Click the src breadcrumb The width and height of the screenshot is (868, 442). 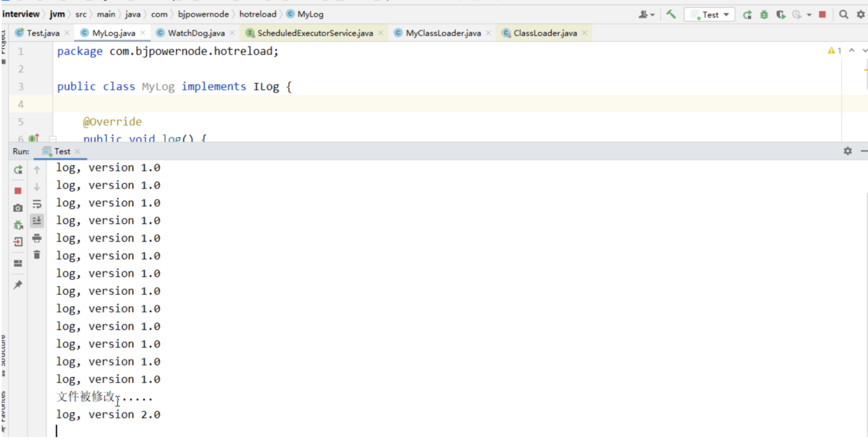81,14
